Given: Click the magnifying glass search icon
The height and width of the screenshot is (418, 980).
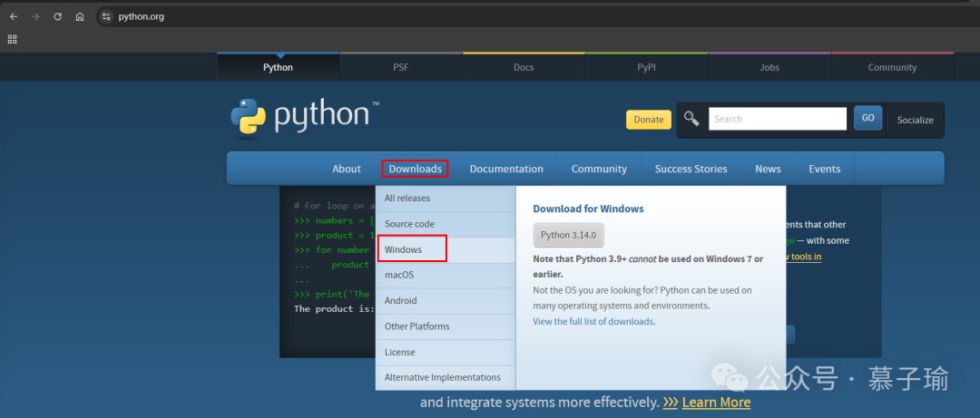Looking at the screenshot, I should pos(691,119).
